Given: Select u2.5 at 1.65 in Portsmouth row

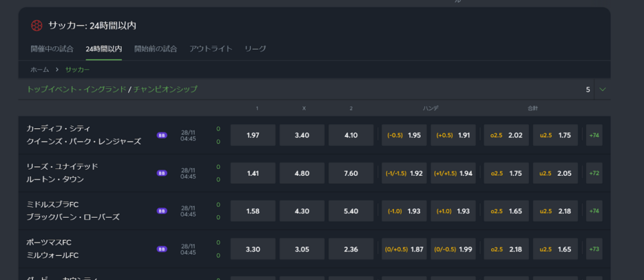Looking at the screenshot, I should pyautogui.click(x=555, y=249).
